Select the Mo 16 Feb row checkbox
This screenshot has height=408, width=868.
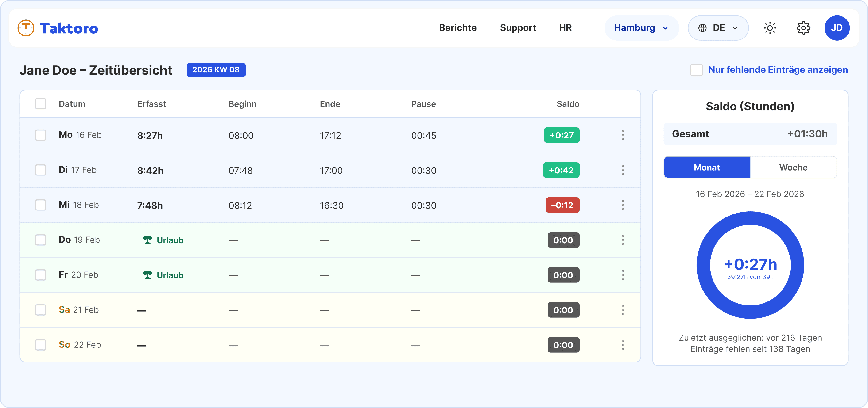pyautogui.click(x=41, y=135)
